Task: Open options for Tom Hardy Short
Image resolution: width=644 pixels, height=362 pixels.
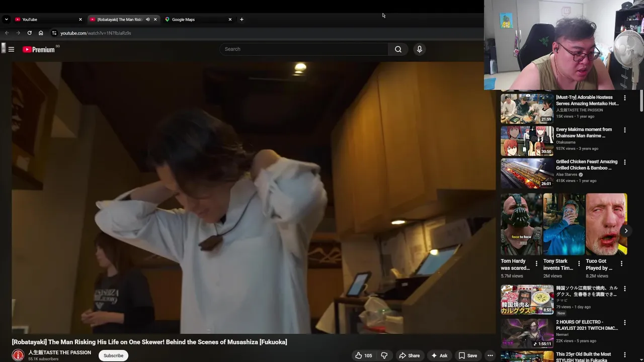Action: tap(536, 263)
